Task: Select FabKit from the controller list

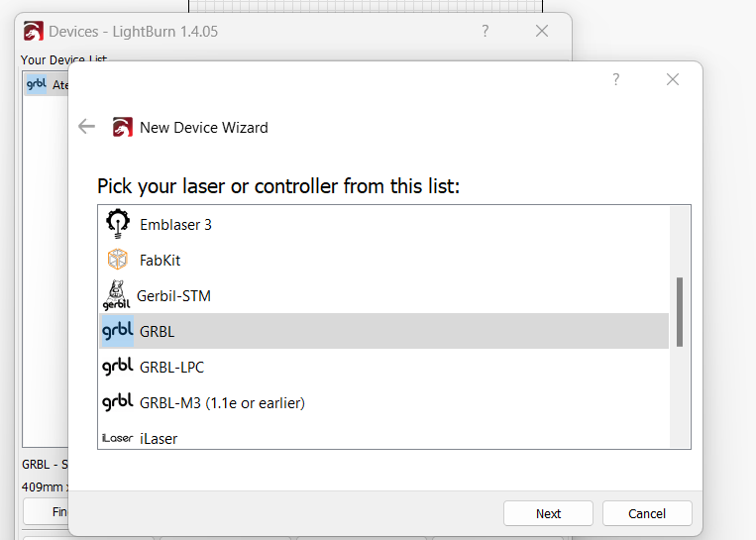Action: point(383,260)
